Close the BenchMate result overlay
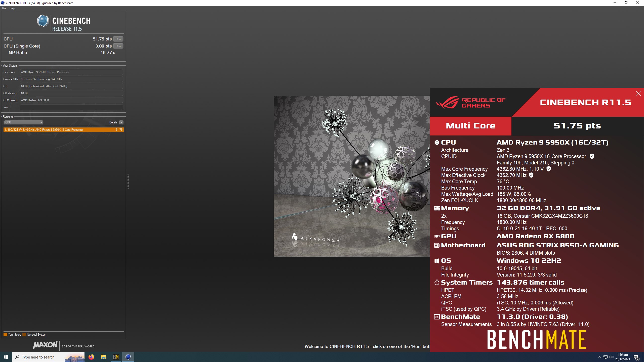Image resolution: width=644 pixels, height=362 pixels. [638, 94]
